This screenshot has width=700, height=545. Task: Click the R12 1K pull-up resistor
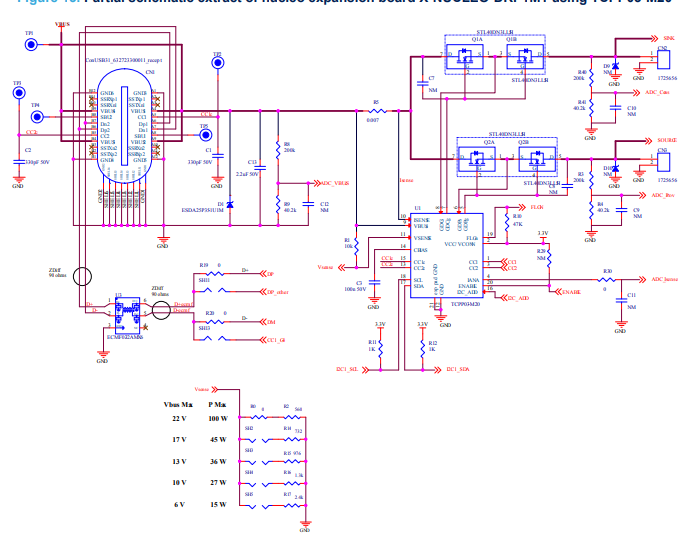tap(422, 349)
